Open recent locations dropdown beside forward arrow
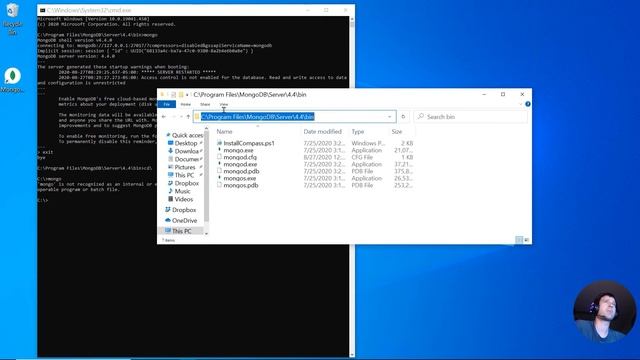 coord(181,117)
